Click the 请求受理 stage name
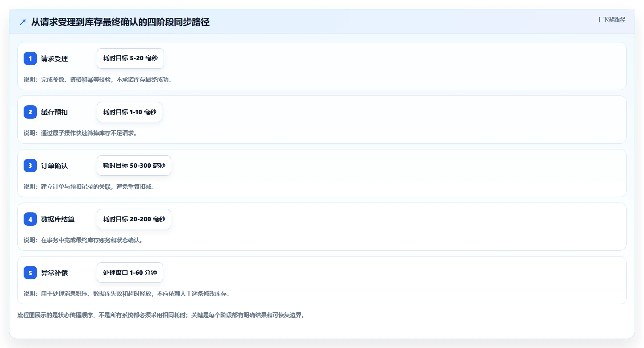644x348 pixels. click(54, 58)
